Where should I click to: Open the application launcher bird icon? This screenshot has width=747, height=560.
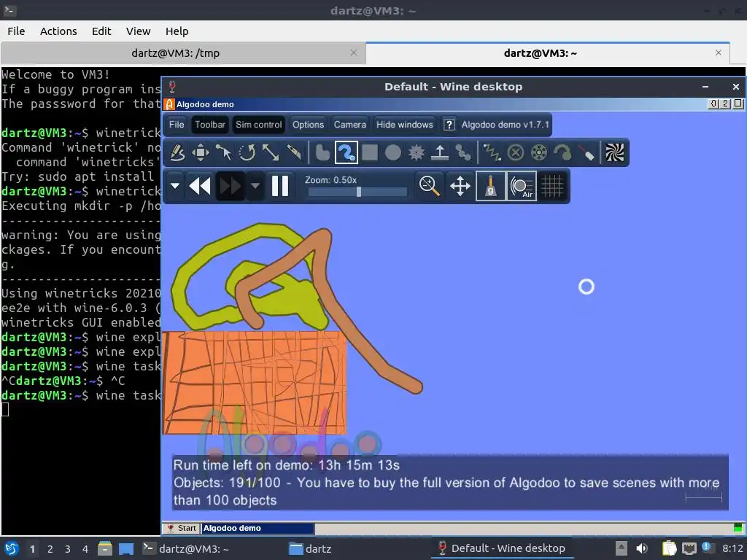(12, 548)
